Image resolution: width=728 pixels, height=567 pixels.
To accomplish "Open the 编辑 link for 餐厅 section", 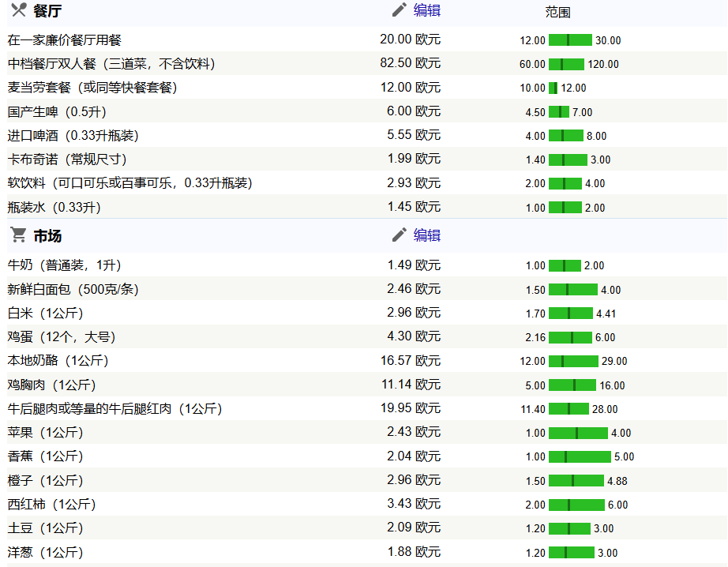I will (x=427, y=10).
